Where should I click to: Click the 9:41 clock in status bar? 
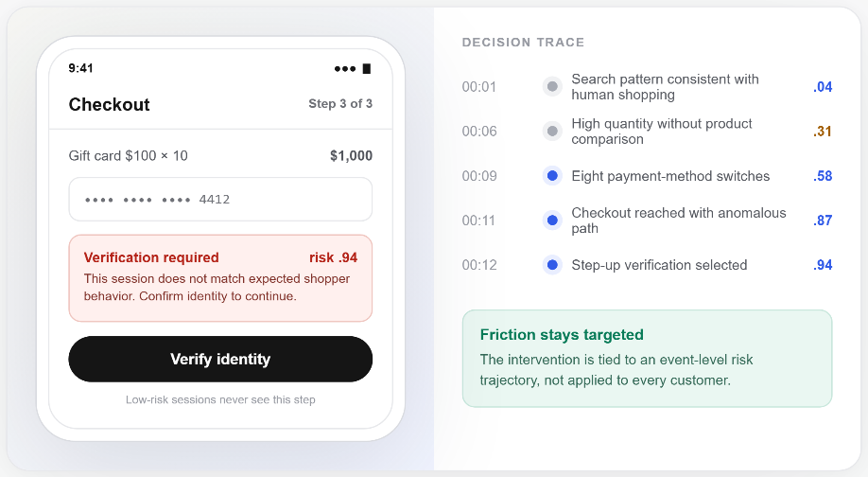(x=80, y=68)
